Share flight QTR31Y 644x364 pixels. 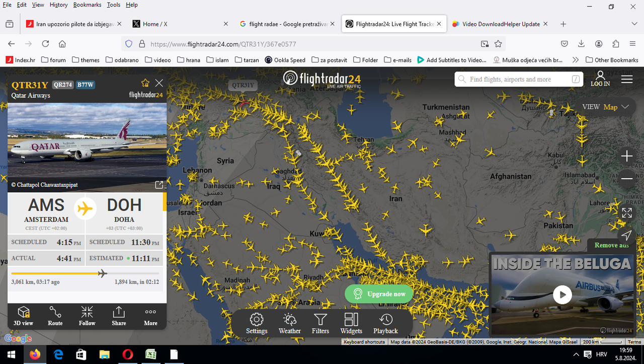[119, 316]
